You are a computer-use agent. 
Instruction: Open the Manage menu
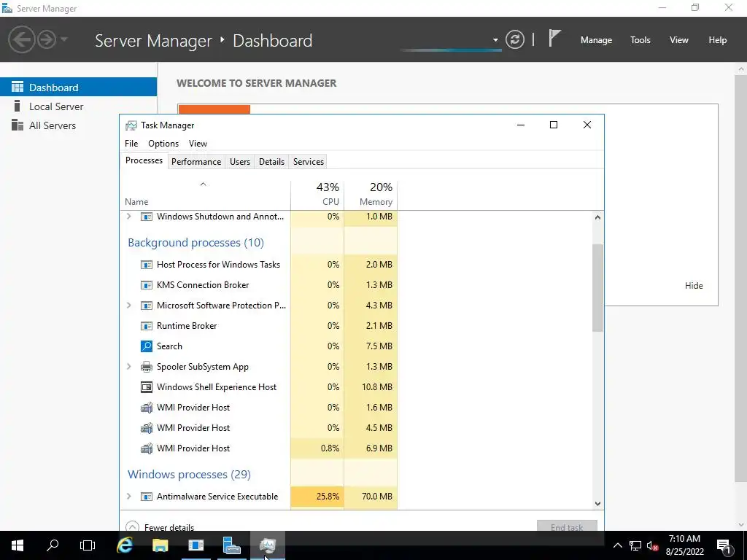pos(596,40)
